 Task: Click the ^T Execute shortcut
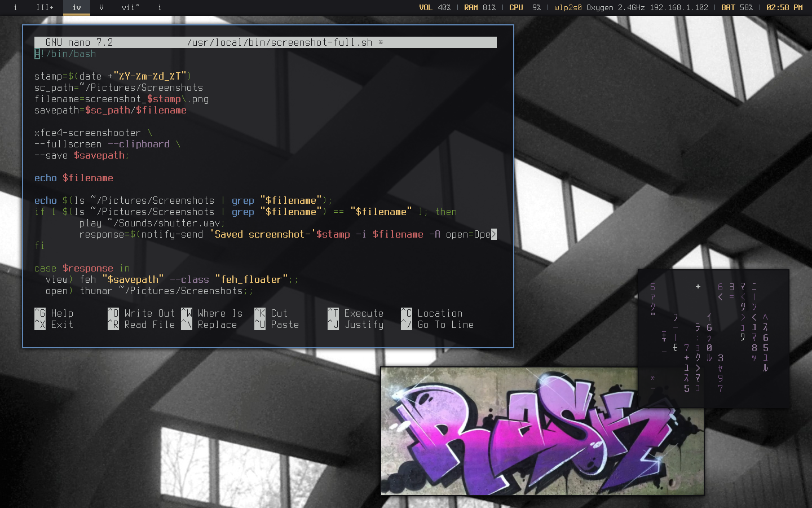(356, 313)
